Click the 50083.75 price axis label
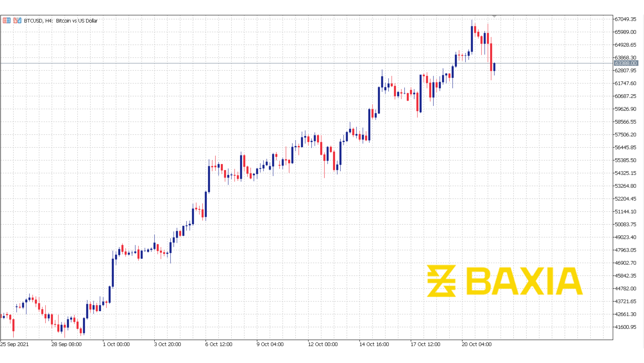This screenshot has height=363, width=644. (x=625, y=224)
